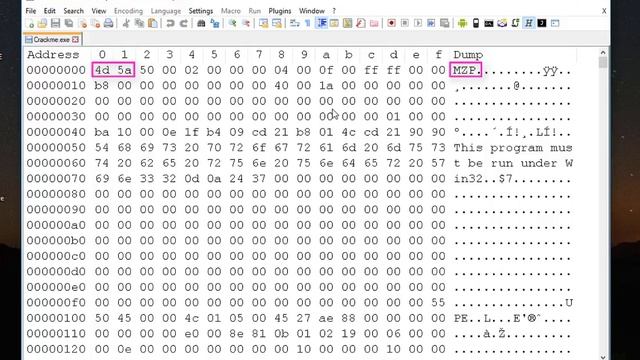Image resolution: width=640 pixels, height=360 pixels.
Task: Toggle the Show All Characters pilcrow icon
Action: pos(307,24)
